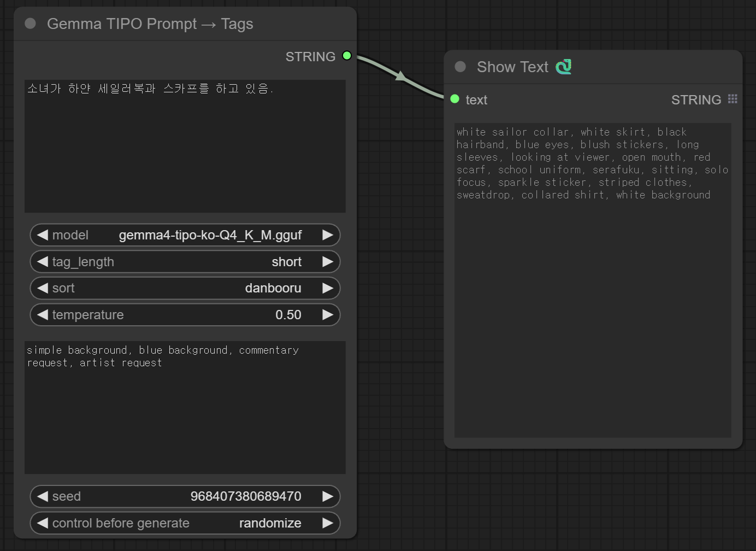Switch sort to the next option arrow
This screenshot has width=756, height=551.
[x=328, y=288]
